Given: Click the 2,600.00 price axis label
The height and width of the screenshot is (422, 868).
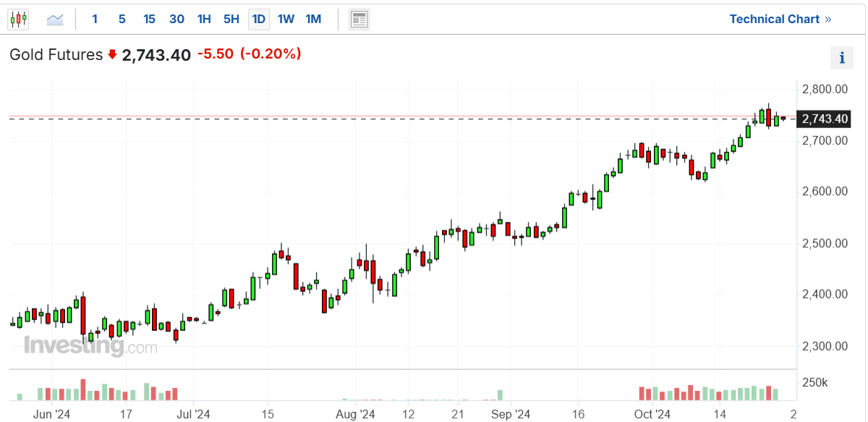Looking at the screenshot, I should tap(825, 191).
